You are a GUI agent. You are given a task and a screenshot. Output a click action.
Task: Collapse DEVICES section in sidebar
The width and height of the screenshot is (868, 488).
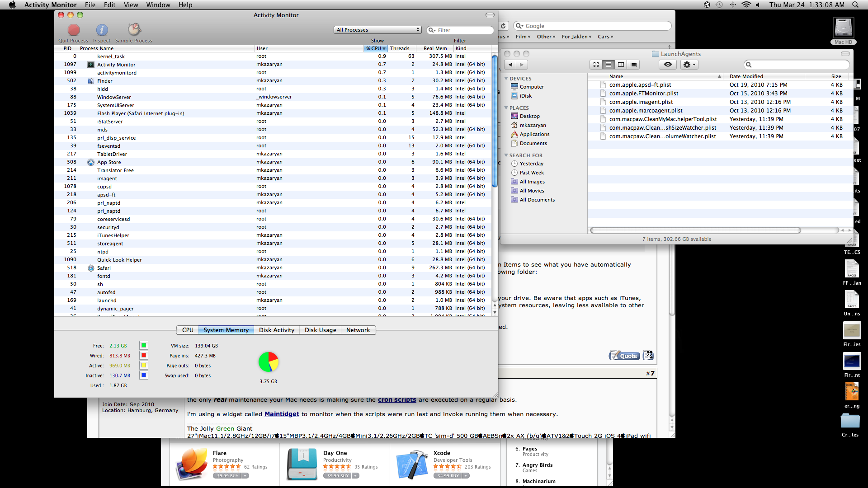506,79
